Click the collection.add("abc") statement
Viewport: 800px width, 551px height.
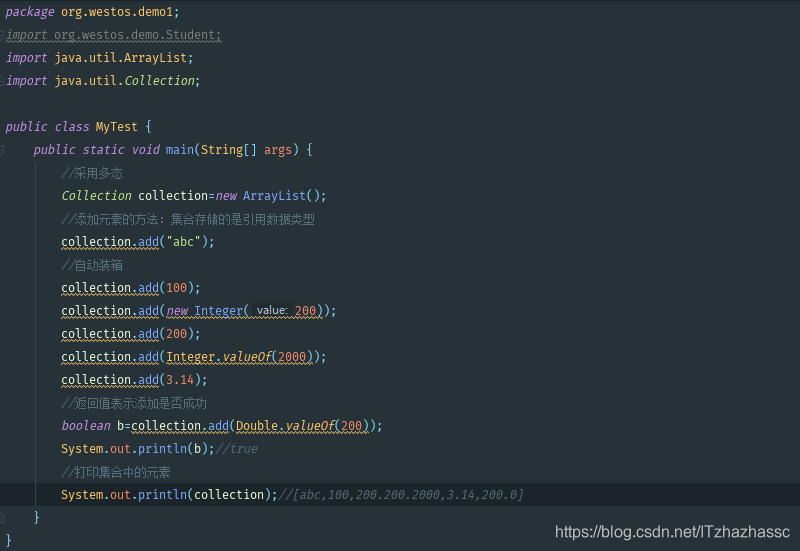[x=138, y=241]
